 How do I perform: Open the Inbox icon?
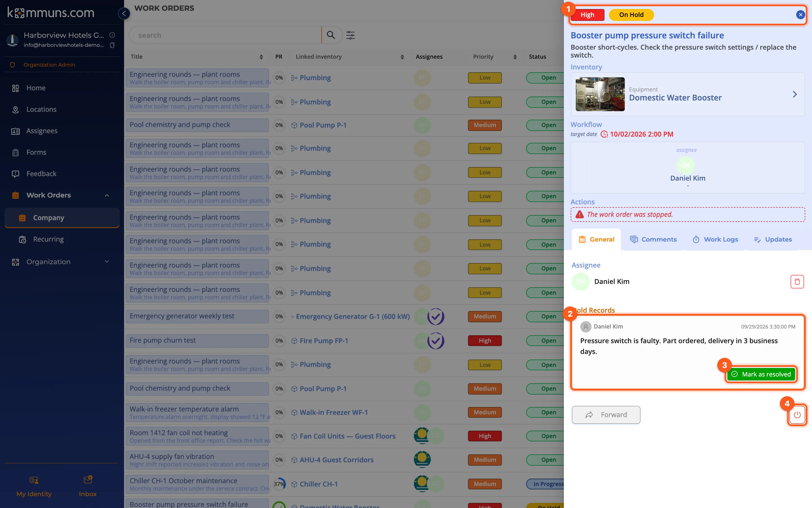click(88, 486)
